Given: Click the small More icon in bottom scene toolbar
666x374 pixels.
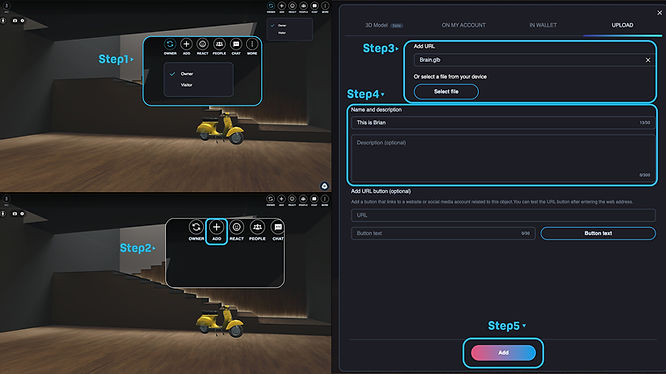Looking at the screenshot, I should click(x=325, y=200).
